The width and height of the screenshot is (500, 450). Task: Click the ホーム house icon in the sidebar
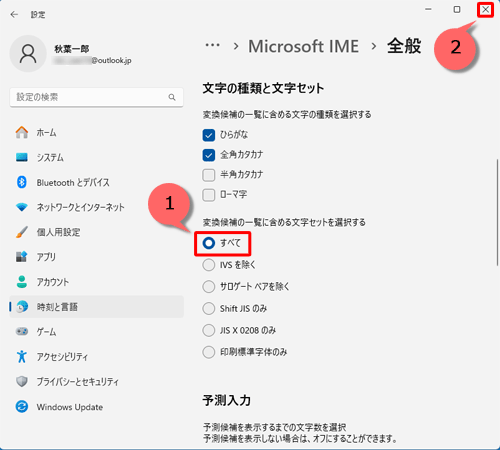pyautogui.click(x=22, y=132)
